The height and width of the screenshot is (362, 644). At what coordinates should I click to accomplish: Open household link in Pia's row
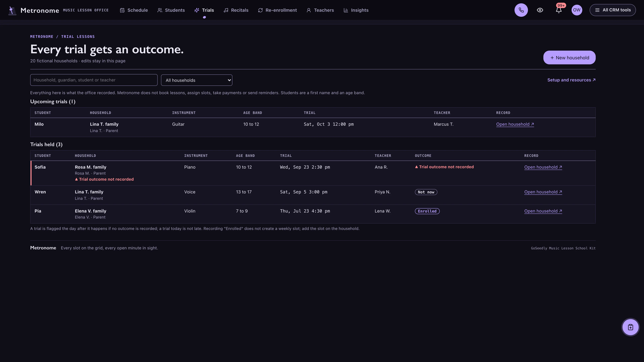click(543, 211)
